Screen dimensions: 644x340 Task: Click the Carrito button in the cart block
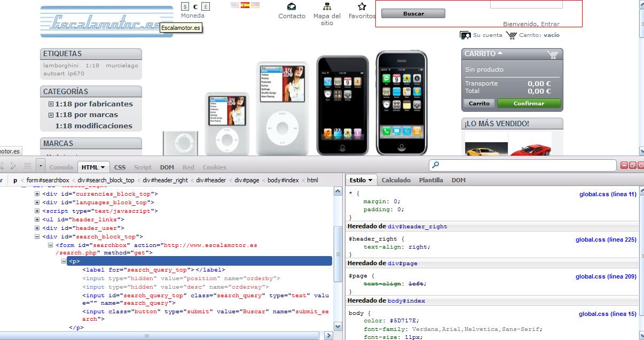click(479, 104)
